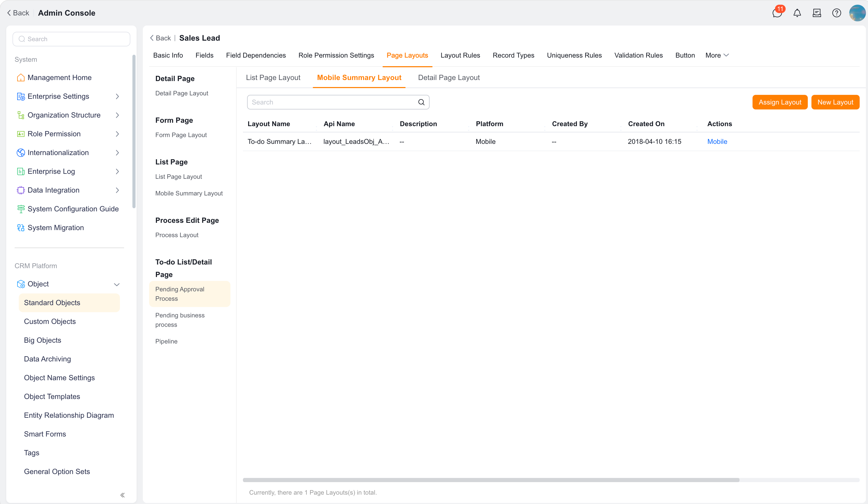Collapse the left sidebar with double chevron
Screen dimensions: 868x504
(x=122, y=495)
